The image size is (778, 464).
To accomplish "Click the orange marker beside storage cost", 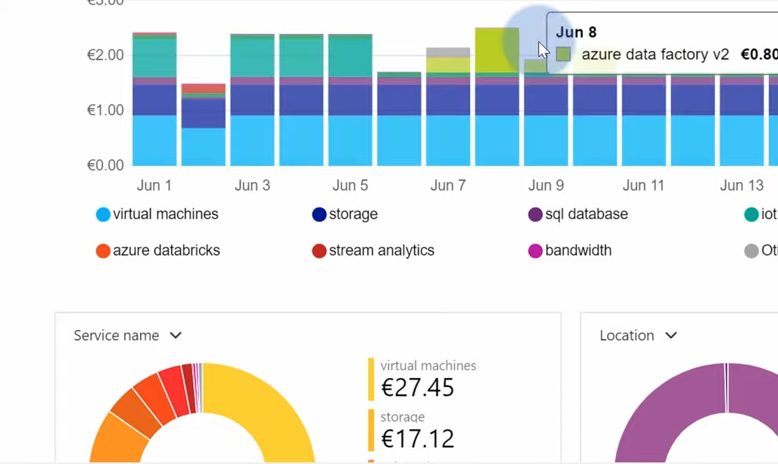I will (x=371, y=430).
